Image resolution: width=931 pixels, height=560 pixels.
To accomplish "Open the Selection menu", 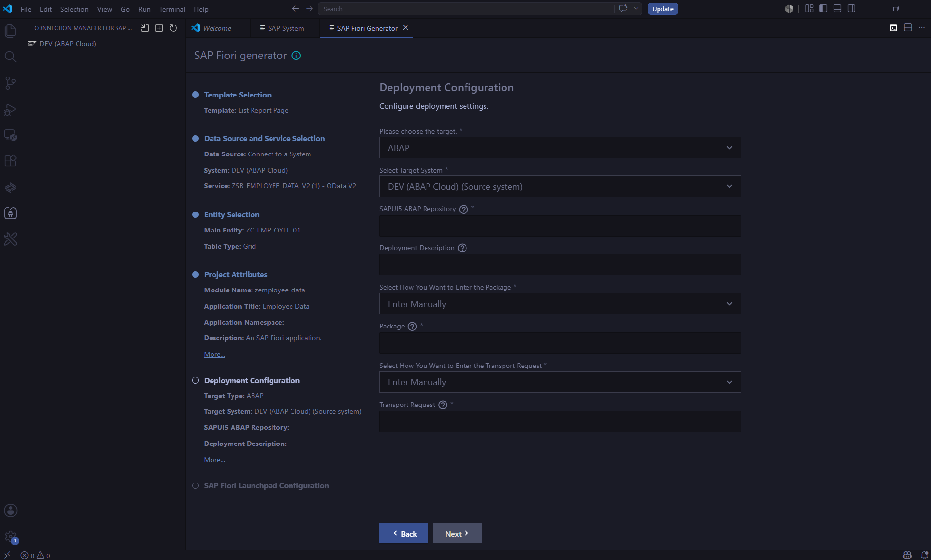I will [74, 9].
